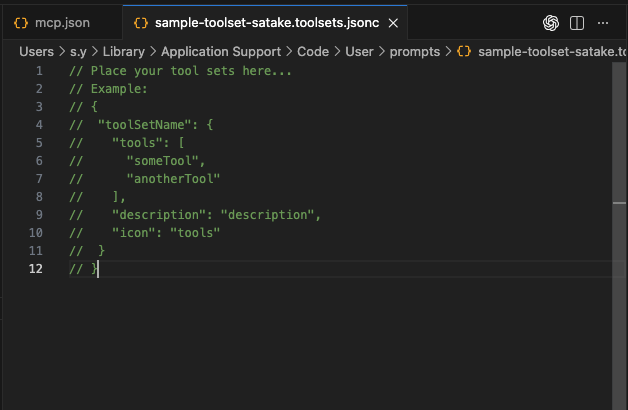Click the JSON icon on the sample-toolset-satake tab
Screen dimensions: 628x410
(x=141, y=22)
